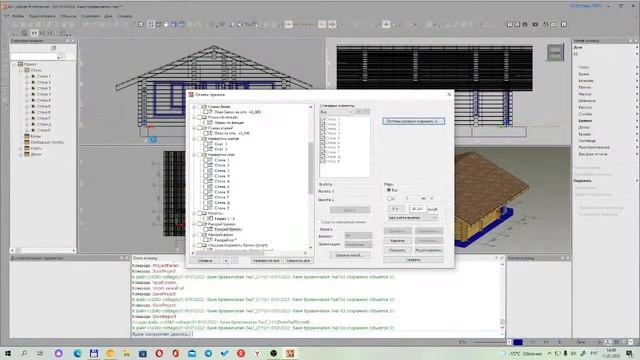Click the arrow next to the Справка button
640x360 pixels.
coord(226,260)
